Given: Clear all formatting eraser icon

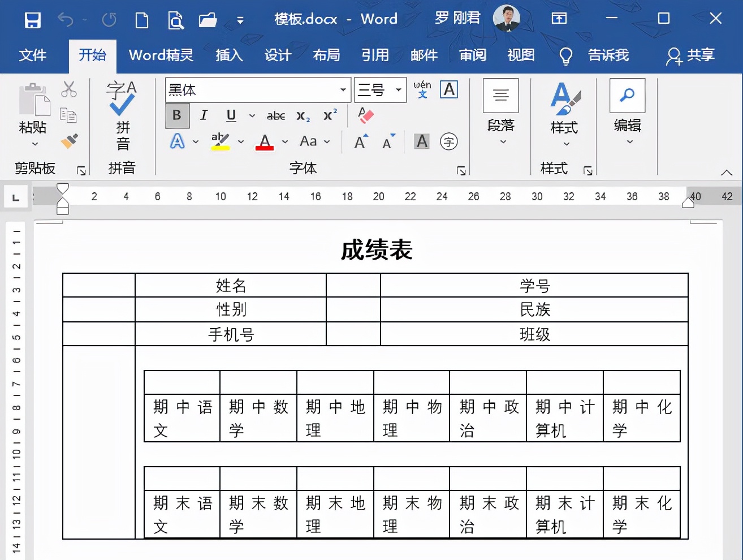Looking at the screenshot, I should click(366, 115).
